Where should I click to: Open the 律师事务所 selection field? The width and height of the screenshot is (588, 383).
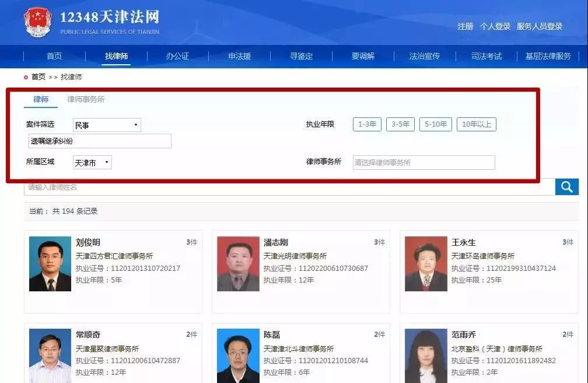423,162
